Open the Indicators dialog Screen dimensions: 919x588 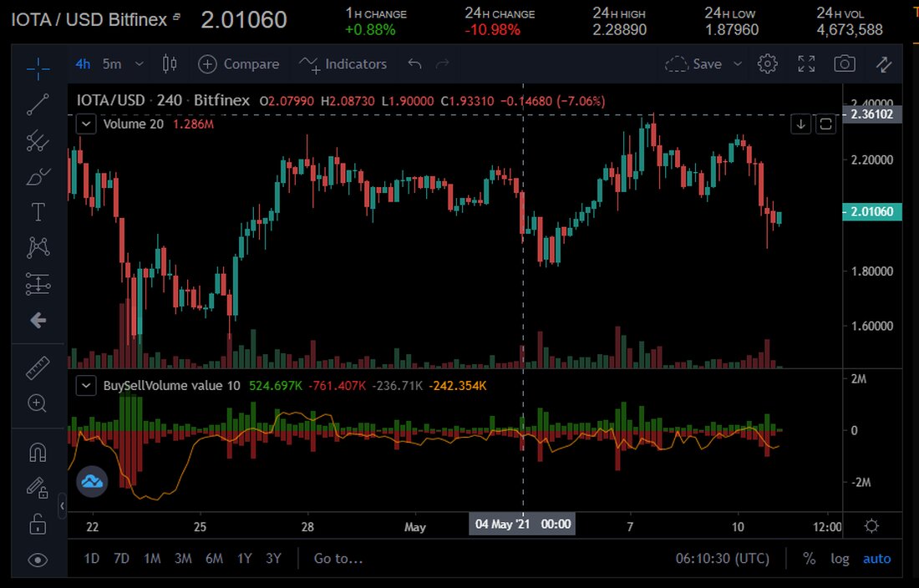(343, 63)
